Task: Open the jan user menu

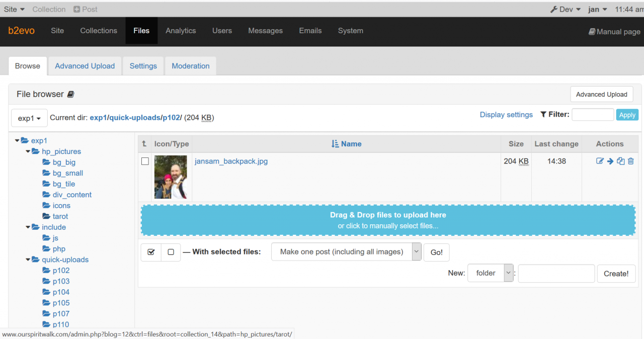Action: [598, 9]
